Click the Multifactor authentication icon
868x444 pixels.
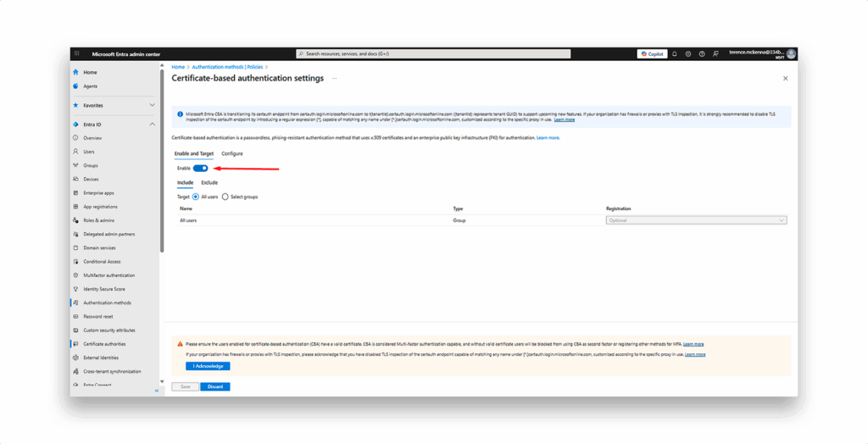(x=75, y=275)
